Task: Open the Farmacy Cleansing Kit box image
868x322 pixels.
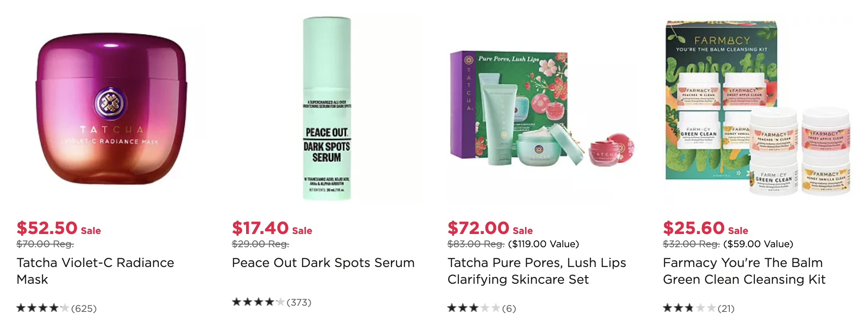Action: [758, 109]
